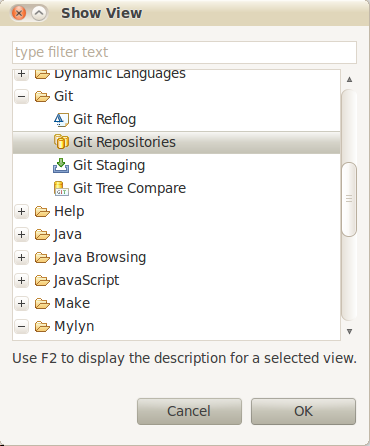
Task: Expand the Java Browsing category
Action: (x=22, y=258)
